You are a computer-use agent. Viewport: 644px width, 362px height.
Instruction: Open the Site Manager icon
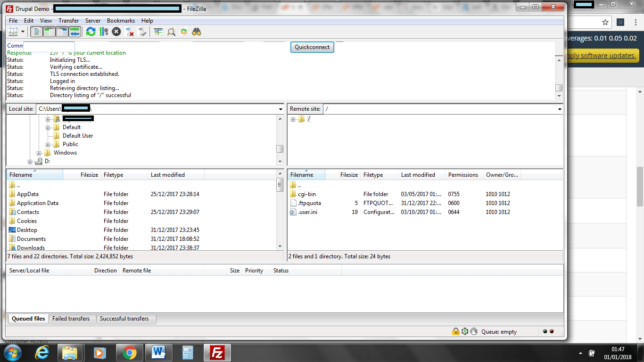coord(13,32)
